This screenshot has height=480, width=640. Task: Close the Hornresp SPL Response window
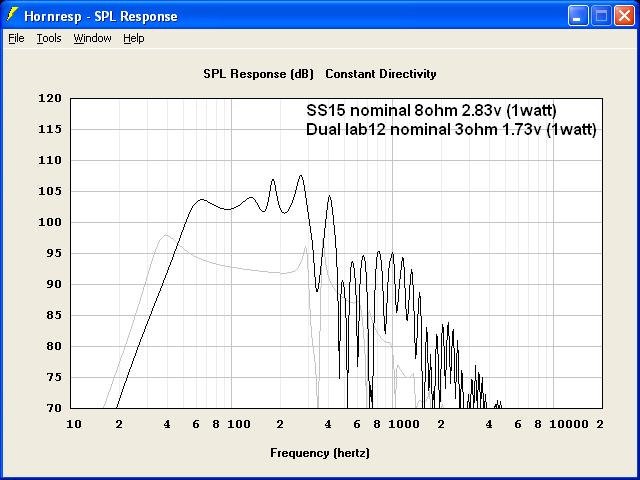[624, 16]
